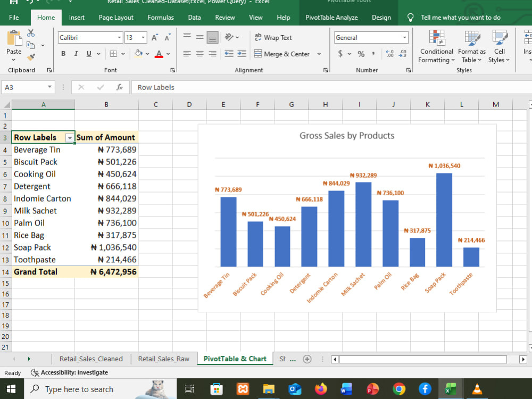
Task: Click the Top Align icon
Action: pos(187,37)
